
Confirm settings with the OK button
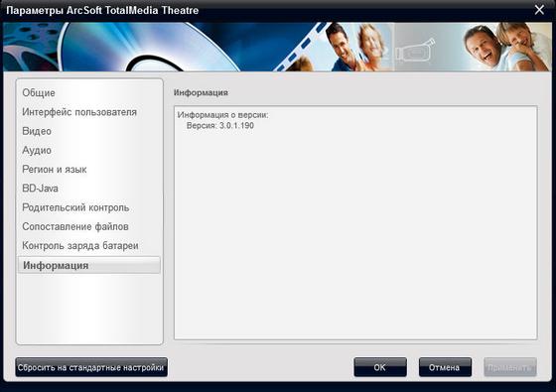[x=380, y=367]
